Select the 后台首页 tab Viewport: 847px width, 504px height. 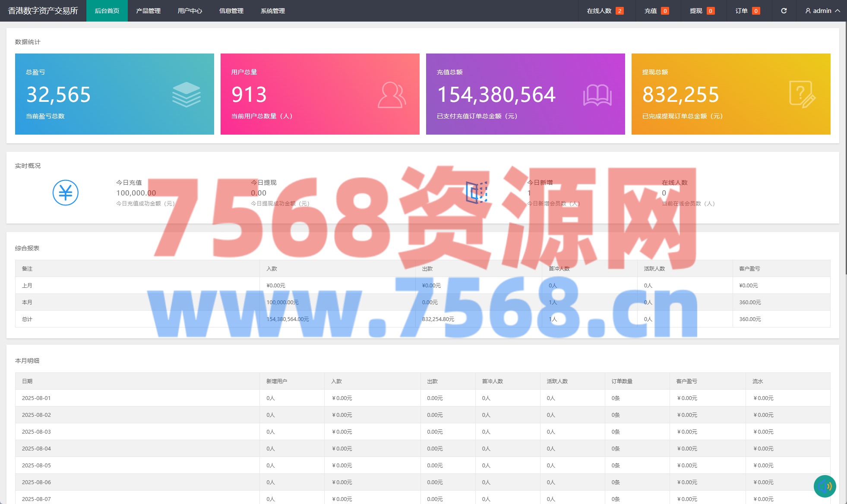(x=107, y=11)
